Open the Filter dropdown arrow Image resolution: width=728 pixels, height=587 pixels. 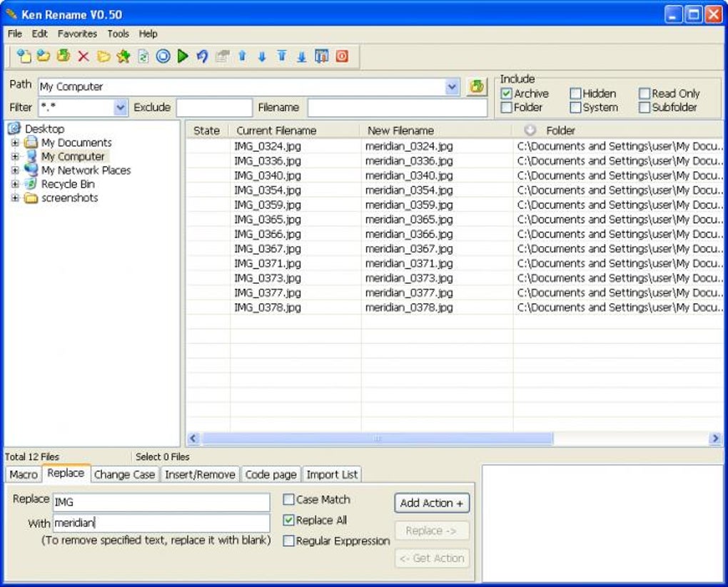click(120, 108)
